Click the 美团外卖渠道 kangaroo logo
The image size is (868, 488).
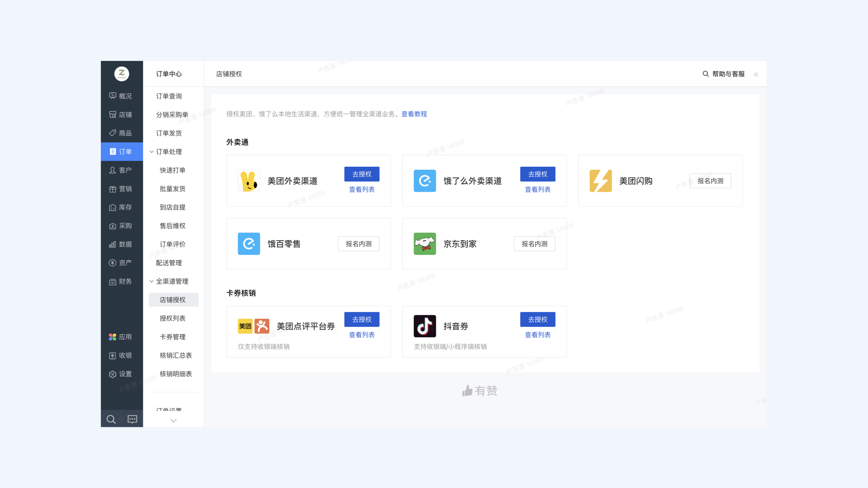tap(249, 181)
